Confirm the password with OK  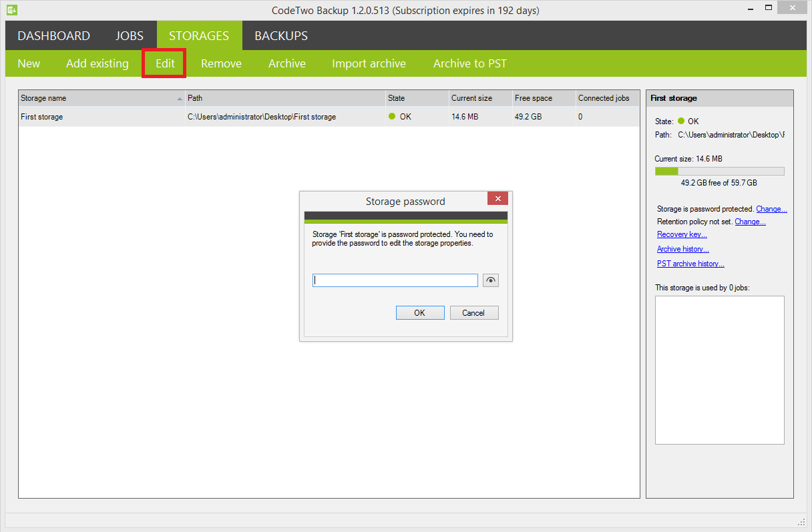420,312
